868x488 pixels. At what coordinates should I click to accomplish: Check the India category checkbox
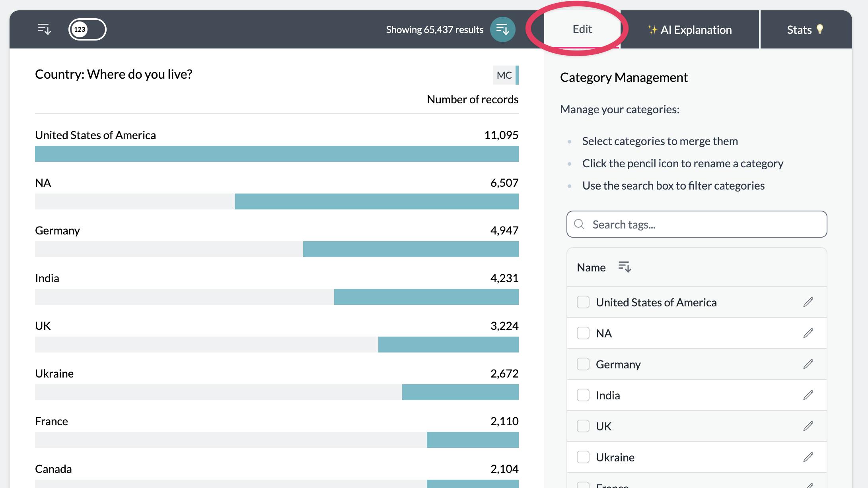[x=583, y=395]
